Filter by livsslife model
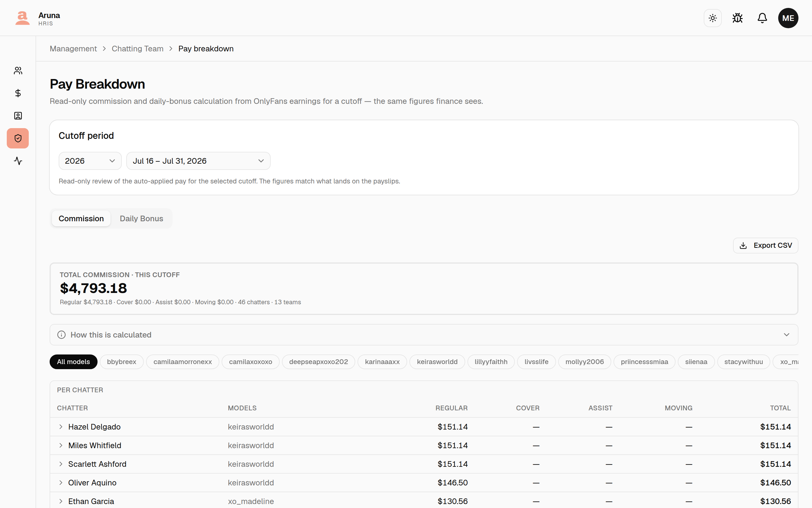 536,362
